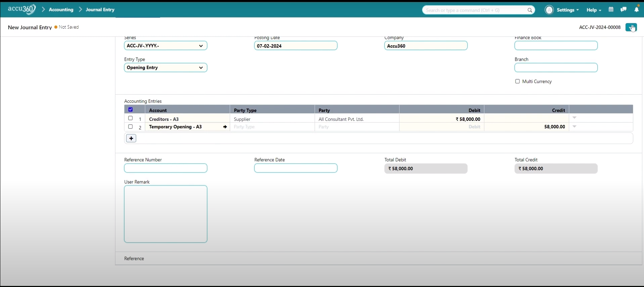Add a new accounting entry row

pyautogui.click(x=131, y=138)
